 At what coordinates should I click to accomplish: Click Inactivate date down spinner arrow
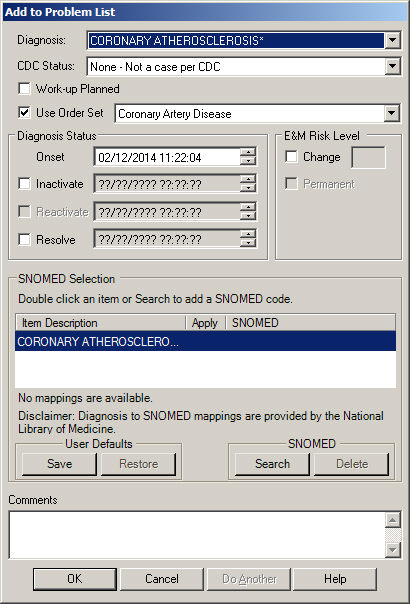tap(248, 188)
